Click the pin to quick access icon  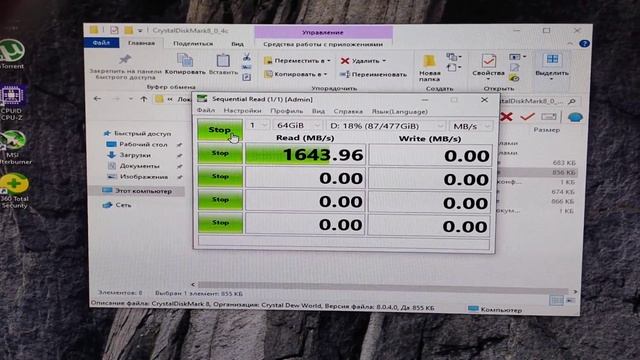click(124, 60)
